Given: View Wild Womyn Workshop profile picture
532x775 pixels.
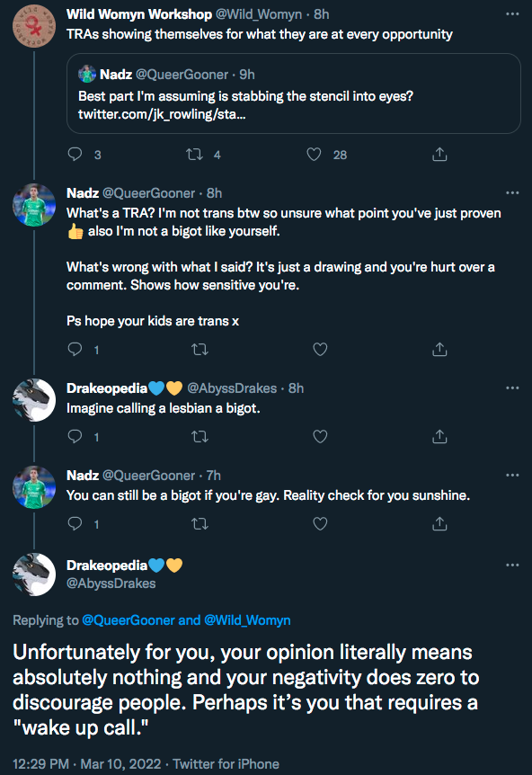Looking at the screenshot, I should (34, 26).
